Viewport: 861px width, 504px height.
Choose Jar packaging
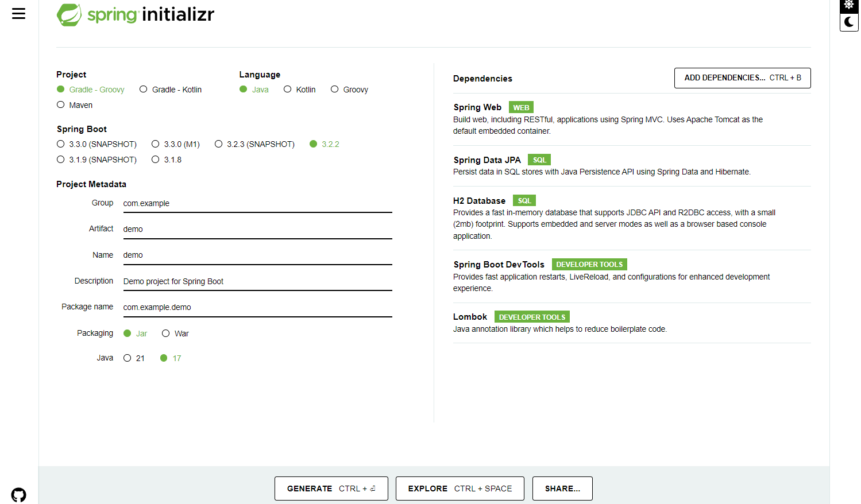(x=136, y=334)
